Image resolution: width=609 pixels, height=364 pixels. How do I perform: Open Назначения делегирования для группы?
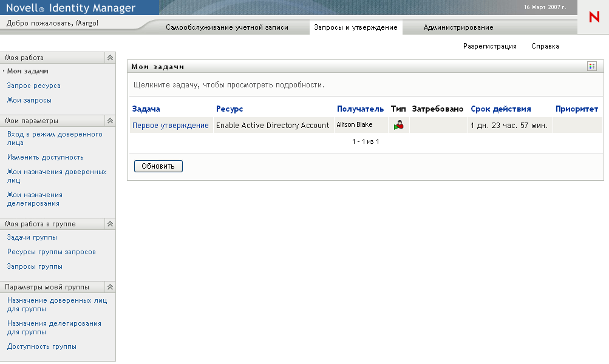pos(54,328)
